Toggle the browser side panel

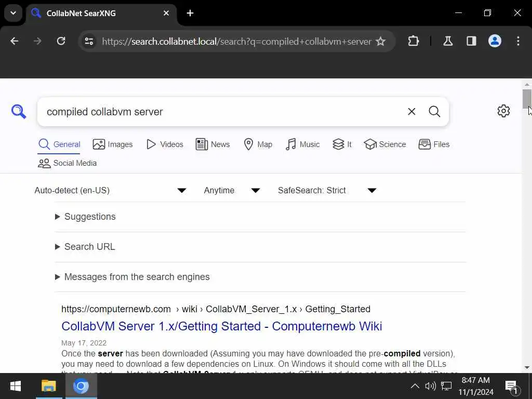[x=471, y=41]
